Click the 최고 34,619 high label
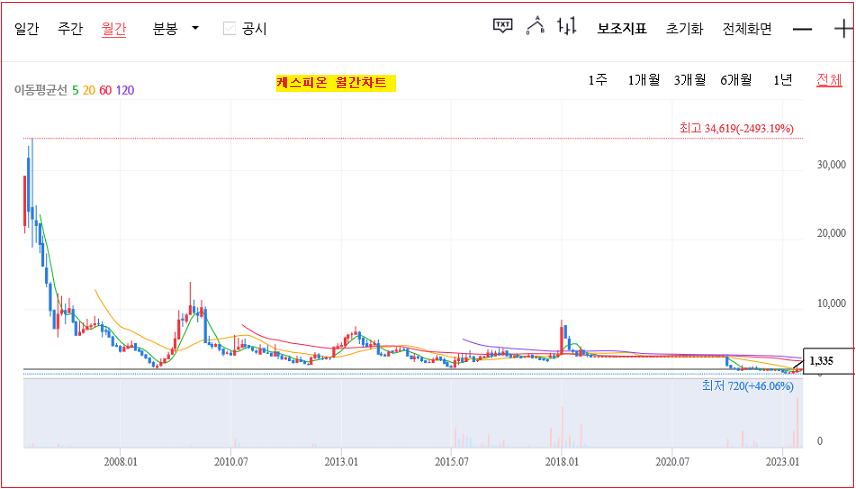856x489 pixels. pos(736,129)
